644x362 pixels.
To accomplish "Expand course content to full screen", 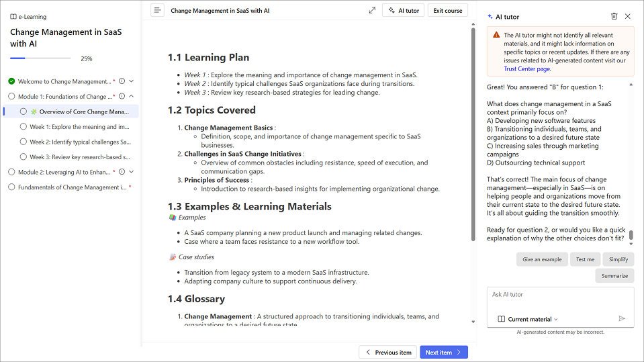I will pyautogui.click(x=372, y=10).
